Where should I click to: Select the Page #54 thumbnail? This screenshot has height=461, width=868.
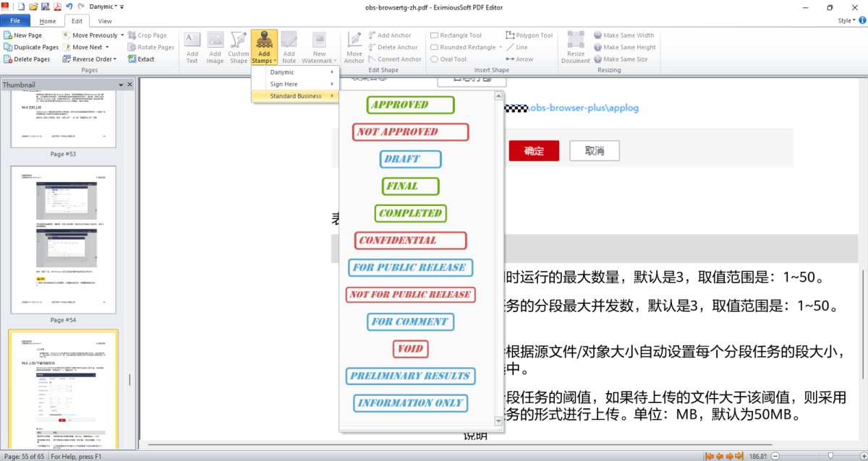coord(63,239)
